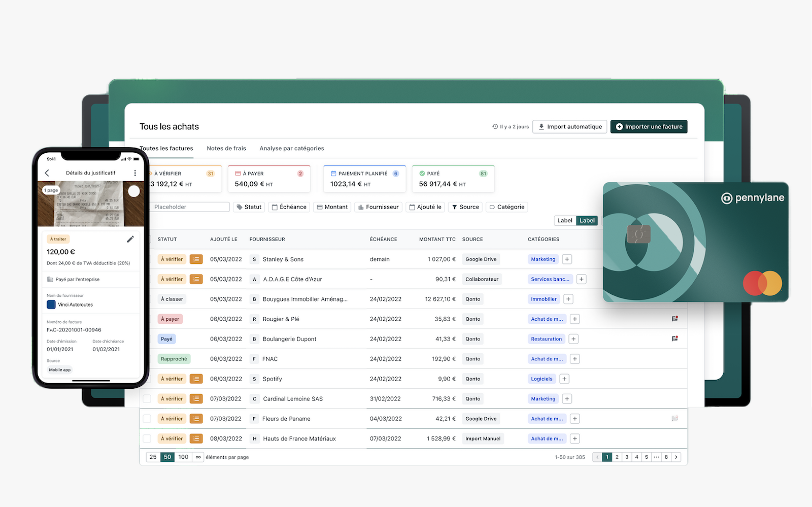Open the Statut filter dropdown
The height and width of the screenshot is (507, 812).
point(249,207)
